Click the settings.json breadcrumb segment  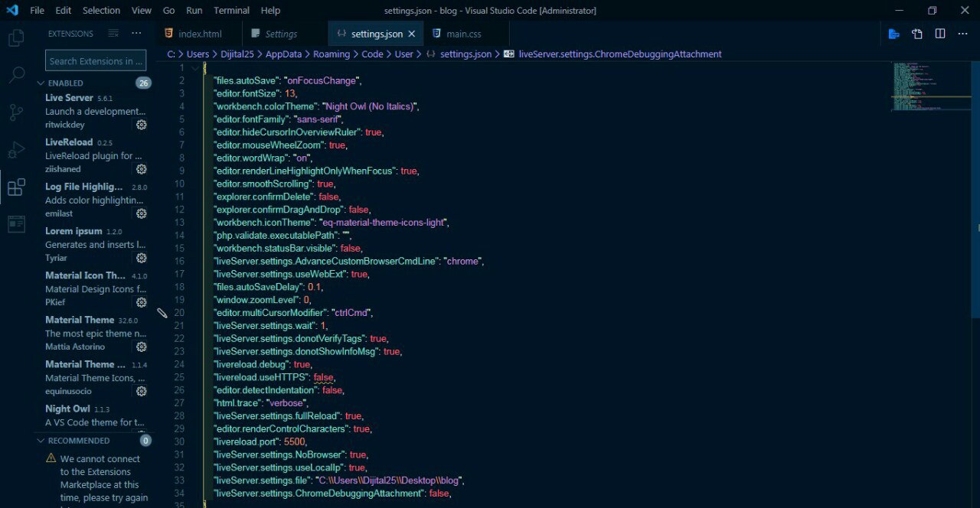pos(465,54)
